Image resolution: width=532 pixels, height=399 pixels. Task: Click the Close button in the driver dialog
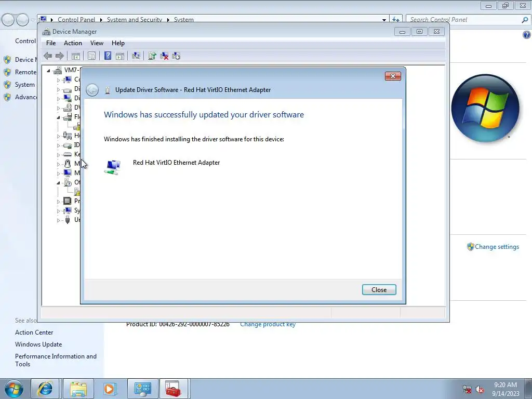(379, 290)
